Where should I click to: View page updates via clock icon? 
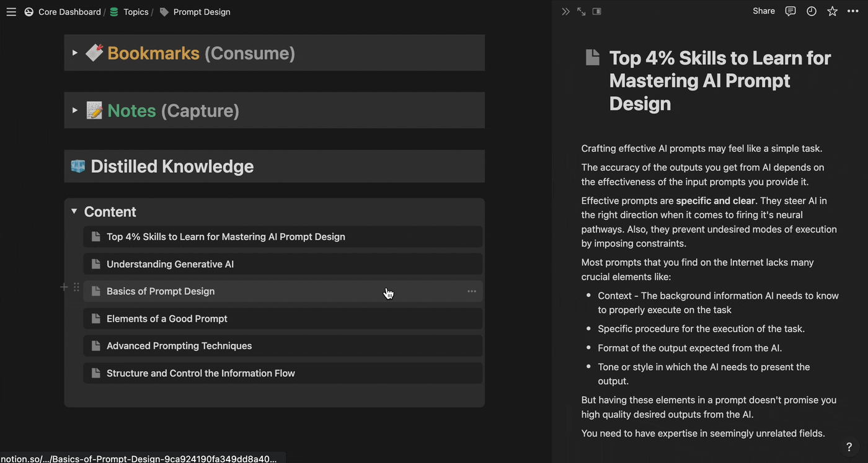[x=811, y=11]
